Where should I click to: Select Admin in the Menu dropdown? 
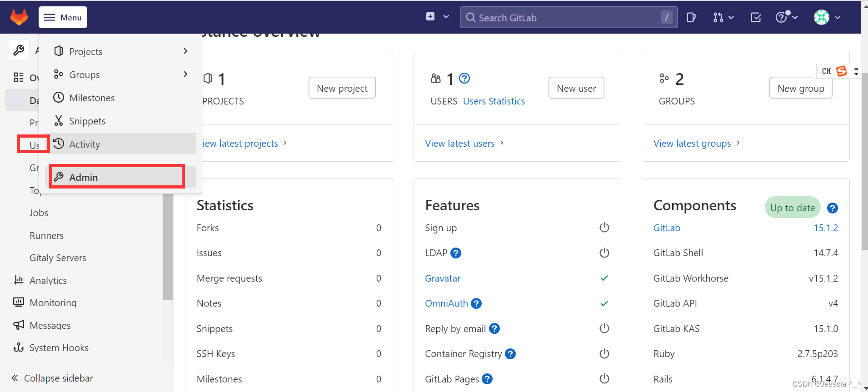point(120,177)
